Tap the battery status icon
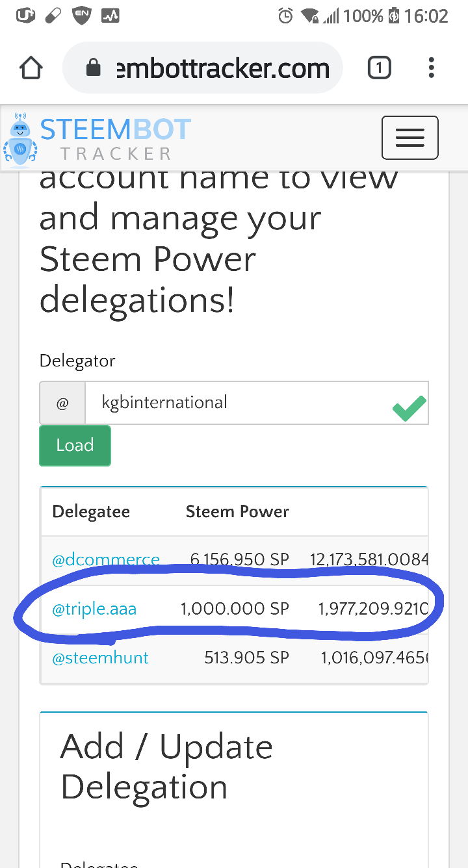Viewport: 468px width, 868px height. (393, 16)
